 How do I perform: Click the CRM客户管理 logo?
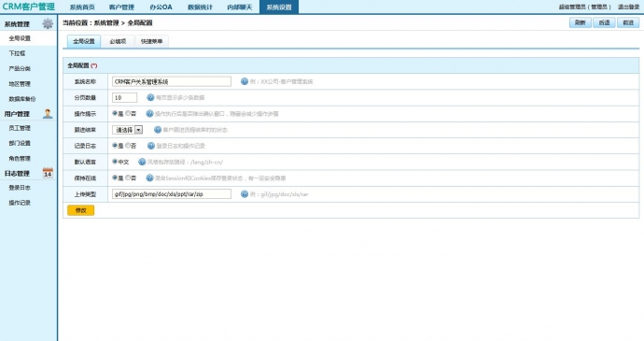[x=28, y=7]
